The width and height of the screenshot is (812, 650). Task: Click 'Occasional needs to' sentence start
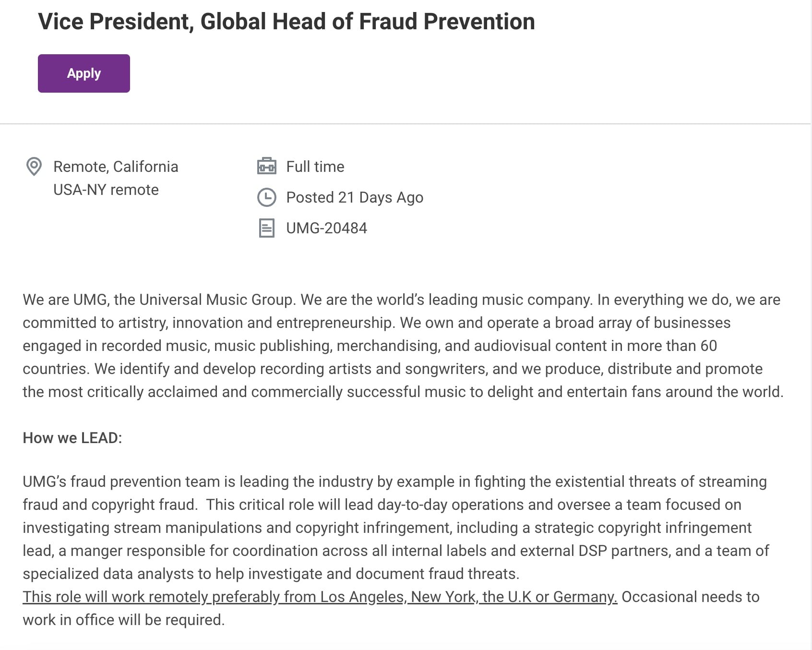point(690,597)
